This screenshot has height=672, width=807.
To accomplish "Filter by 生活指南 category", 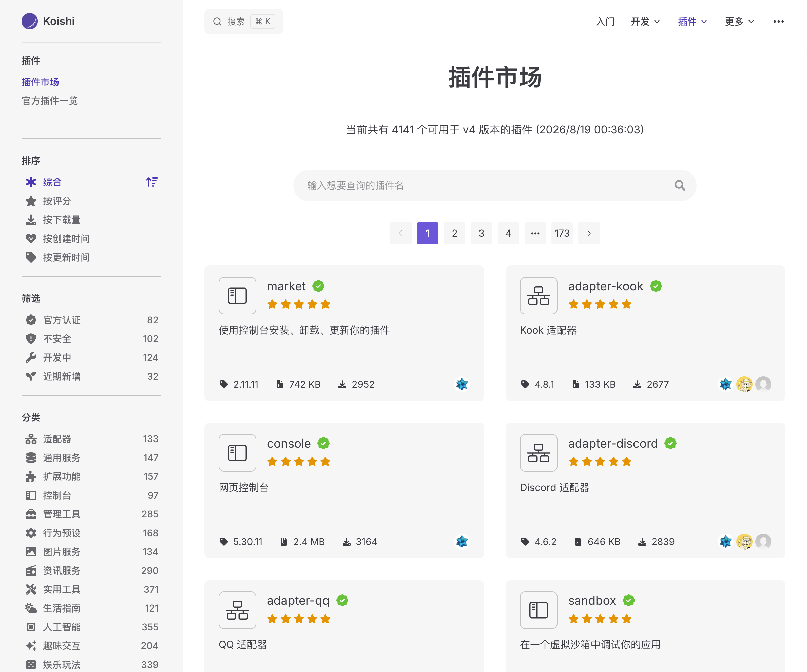I will [91, 608].
